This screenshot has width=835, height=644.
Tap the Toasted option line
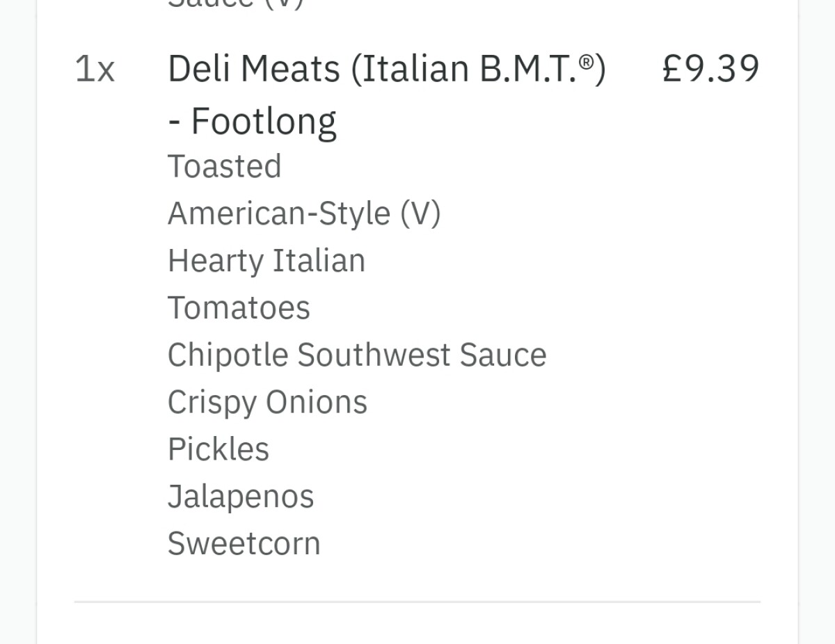pyautogui.click(x=225, y=167)
